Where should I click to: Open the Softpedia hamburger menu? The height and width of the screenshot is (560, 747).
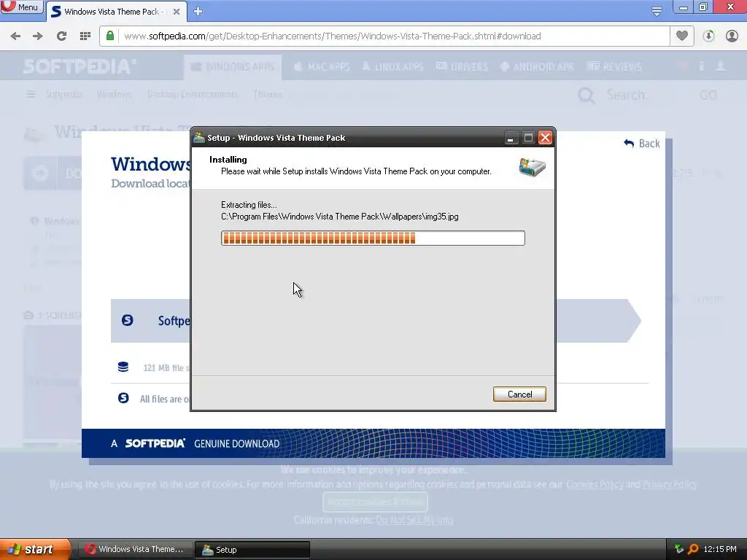pos(31,94)
